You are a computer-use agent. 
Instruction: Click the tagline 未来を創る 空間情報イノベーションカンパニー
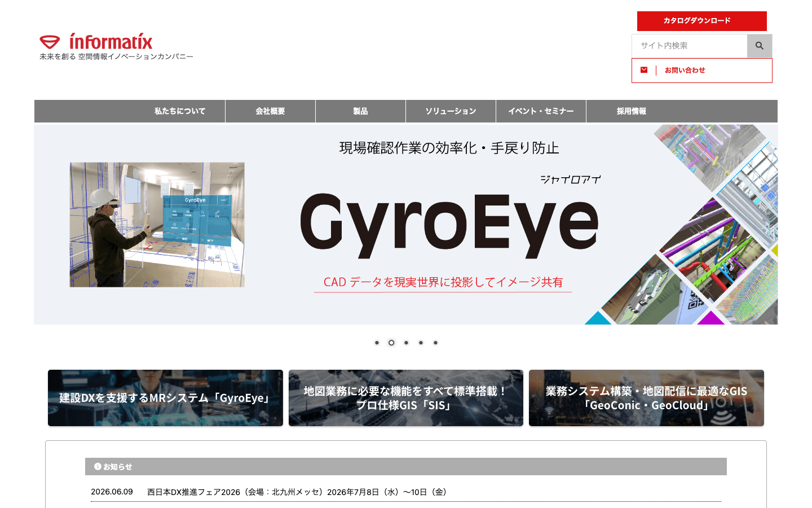(116, 56)
